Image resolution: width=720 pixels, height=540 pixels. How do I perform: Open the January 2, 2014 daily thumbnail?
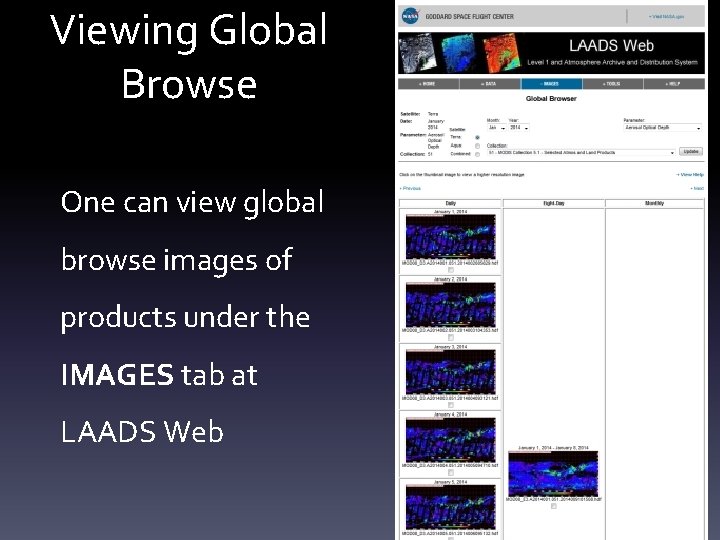tap(450, 304)
